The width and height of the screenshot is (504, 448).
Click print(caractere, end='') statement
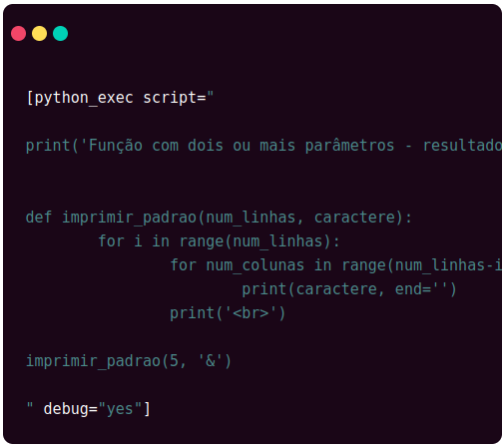pos(349,289)
